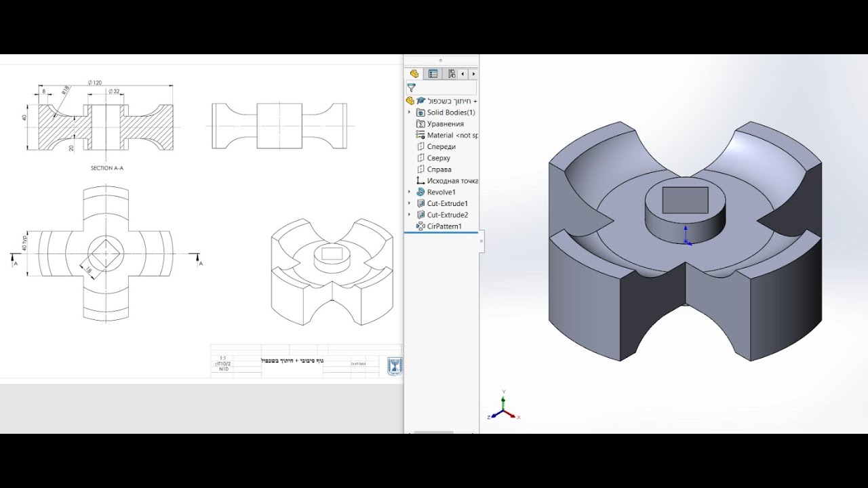Screen dimensions: 868x488
Task: Click the right arrow of manager tabs
Action: tap(473, 74)
